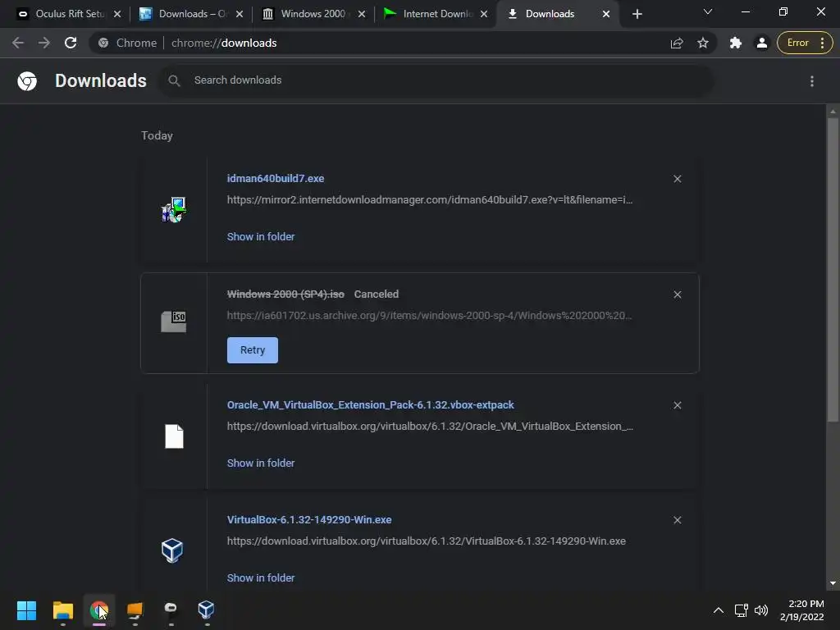Open the Windows Start menu
840x630 pixels.
click(26, 610)
